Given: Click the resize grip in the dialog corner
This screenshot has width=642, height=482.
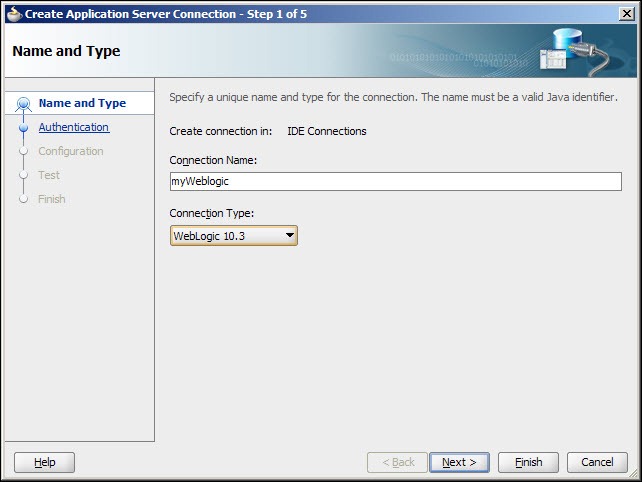Looking at the screenshot, I should tap(633, 473).
